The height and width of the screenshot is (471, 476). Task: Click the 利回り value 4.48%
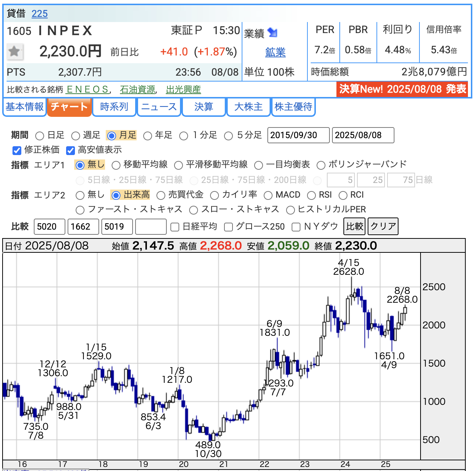[x=398, y=50]
